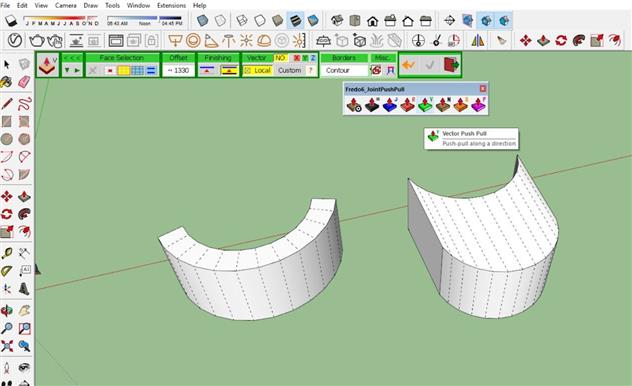Select the yellow face selection mode
The image size is (632, 386).
(x=123, y=70)
